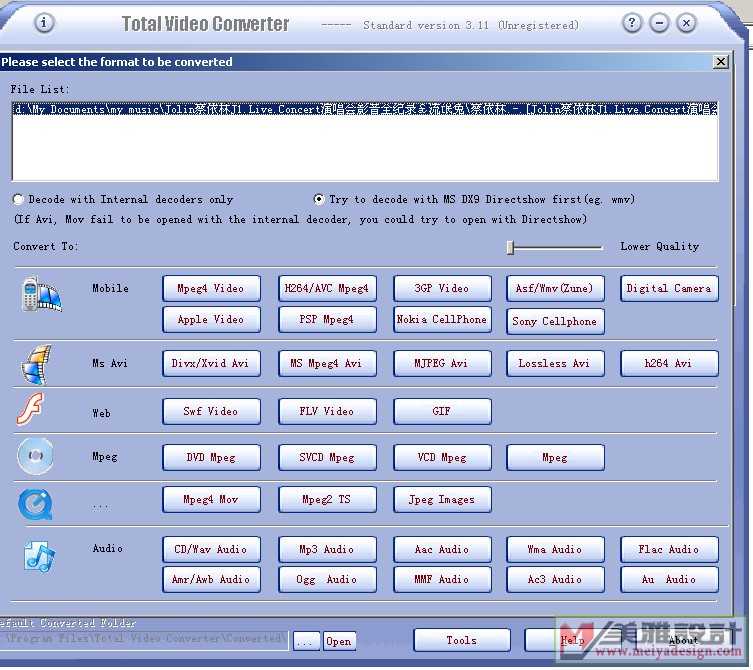The image size is (753, 670).
Task: Click the info icon in title bar
Action: coord(44,23)
